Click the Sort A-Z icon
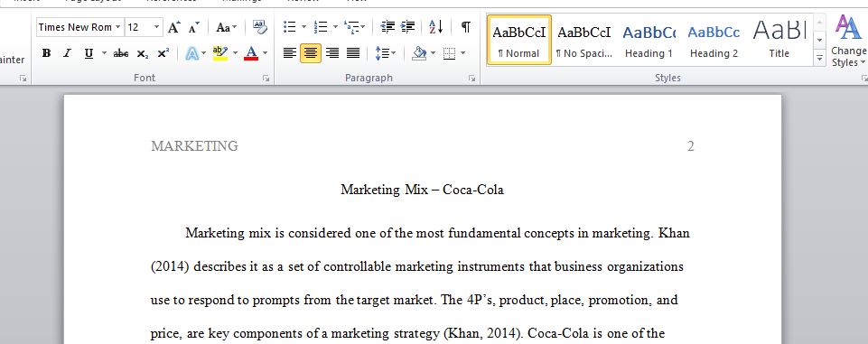This screenshot has height=344, width=868. click(436, 27)
